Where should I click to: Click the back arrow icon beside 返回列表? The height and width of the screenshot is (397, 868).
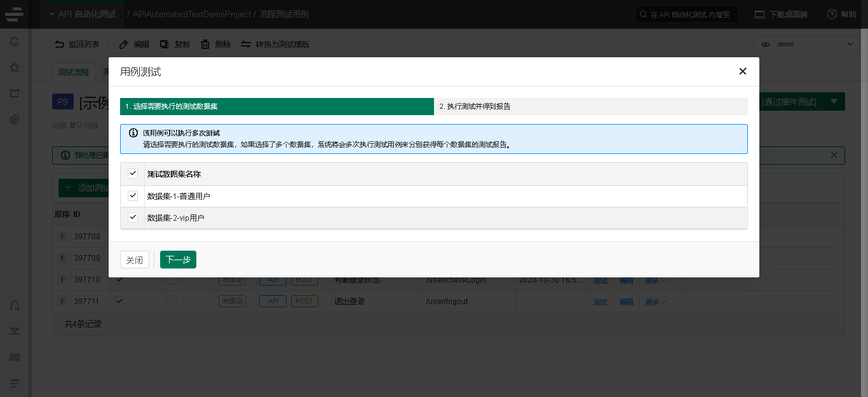click(x=59, y=45)
